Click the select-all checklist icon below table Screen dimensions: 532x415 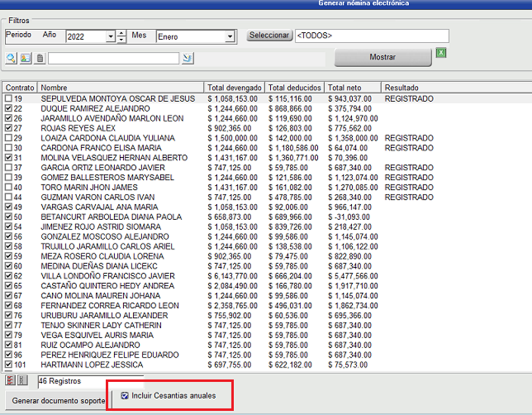point(10,380)
